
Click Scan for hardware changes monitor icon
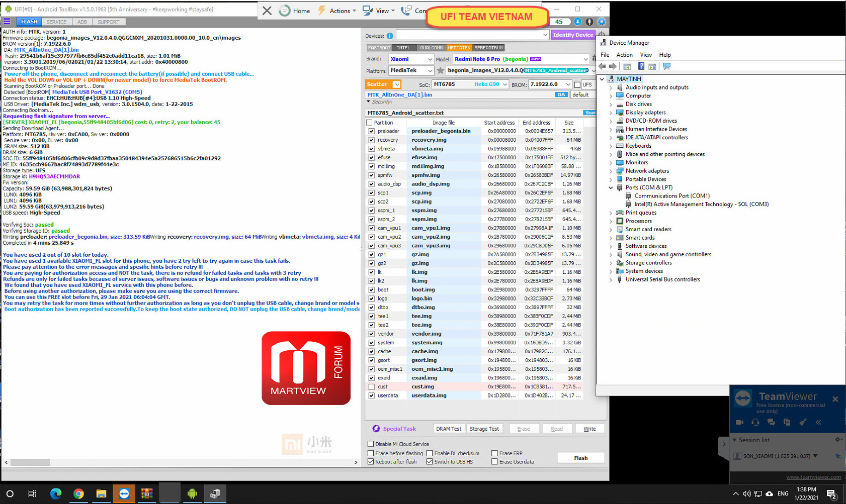(667, 66)
